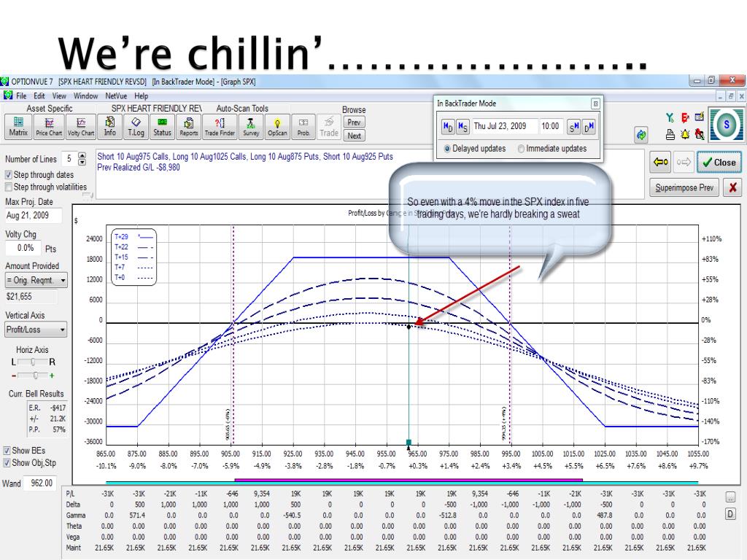Click the Trade toolbar button

(329, 127)
